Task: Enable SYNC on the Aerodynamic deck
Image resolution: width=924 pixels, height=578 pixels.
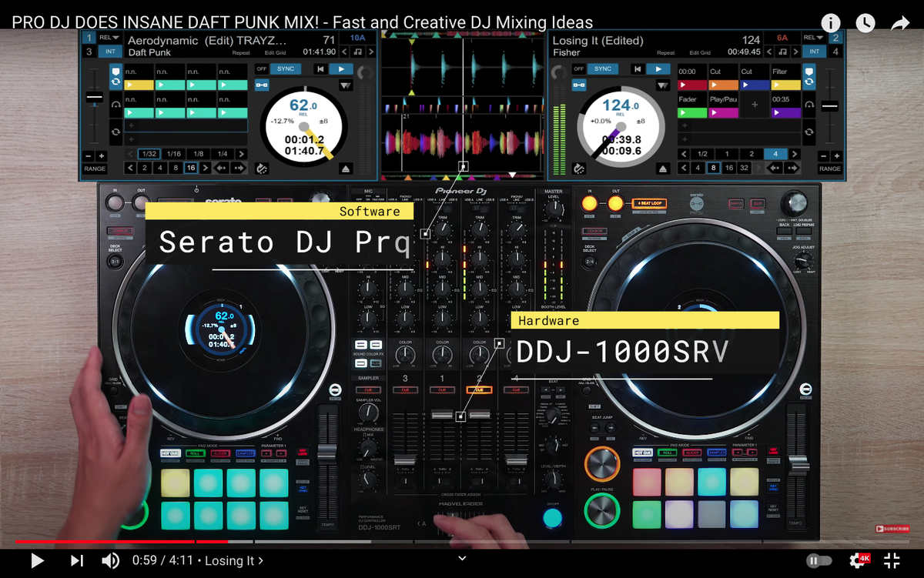Action: [x=286, y=69]
